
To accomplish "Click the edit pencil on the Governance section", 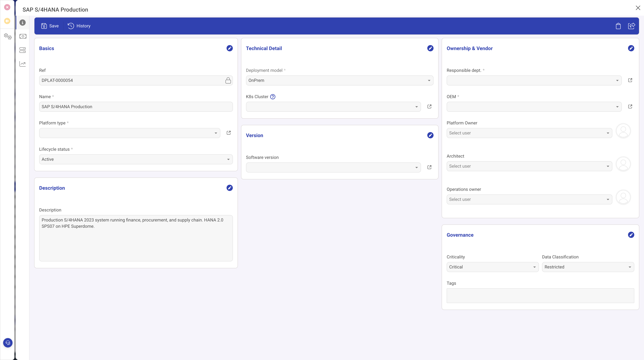I will click(631, 235).
